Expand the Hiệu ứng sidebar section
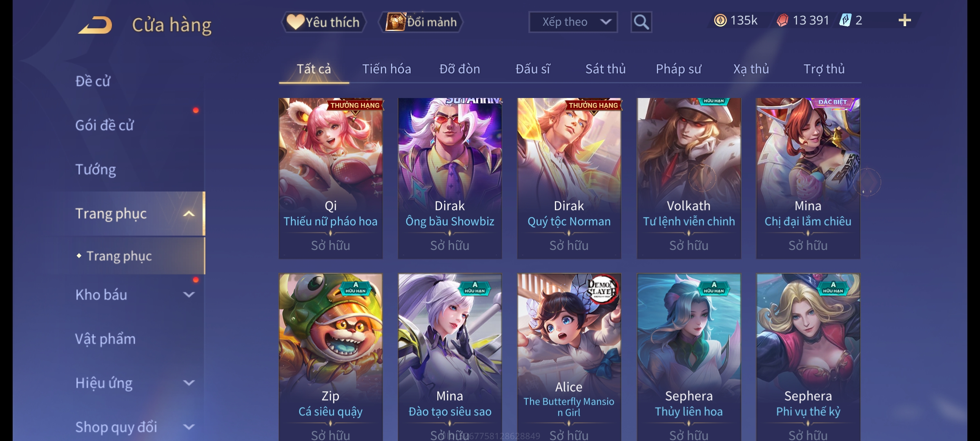980x441 pixels. click(189, 383)
